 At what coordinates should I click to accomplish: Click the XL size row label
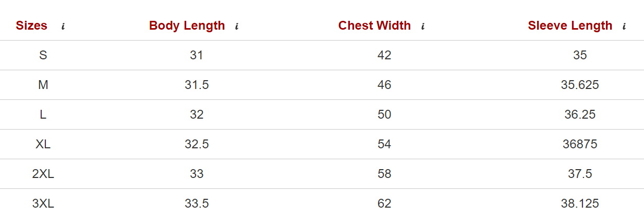[43, 144]
